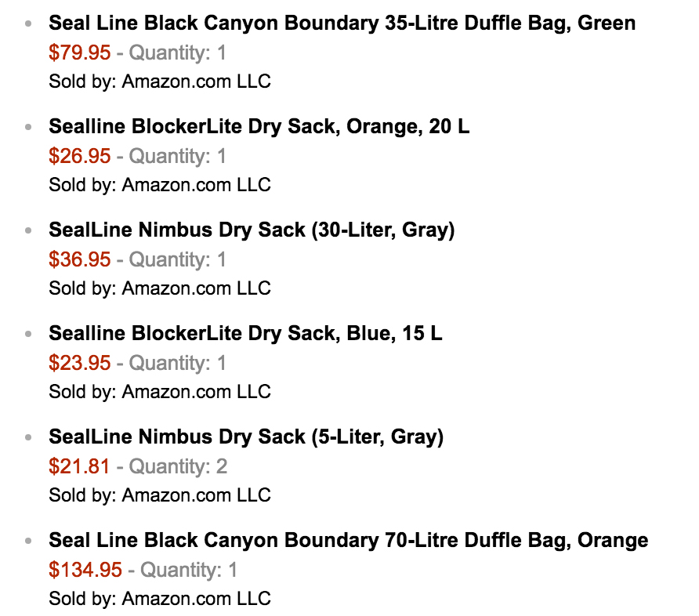Screen dimensions: 699x616
Task: Click Quantity: 1 beside the $134.95 price
Action: click(189, 570)
